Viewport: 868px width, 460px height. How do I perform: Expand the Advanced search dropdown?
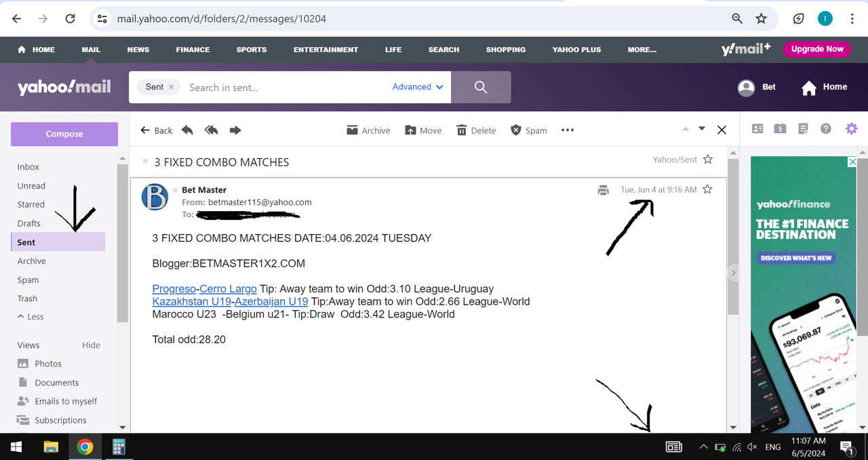(418, 87)
